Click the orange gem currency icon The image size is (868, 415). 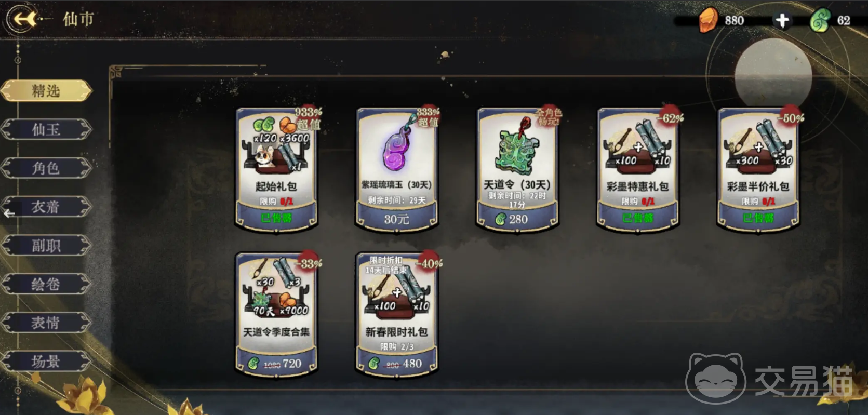(x=707, y=20)
